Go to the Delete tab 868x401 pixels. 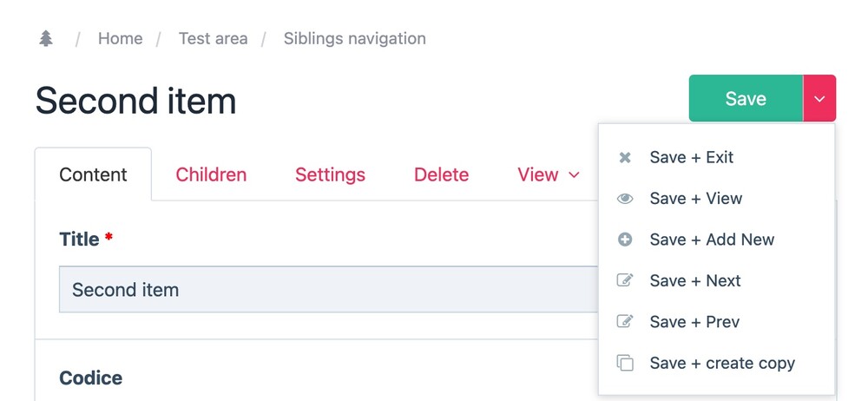pos(441,174)
